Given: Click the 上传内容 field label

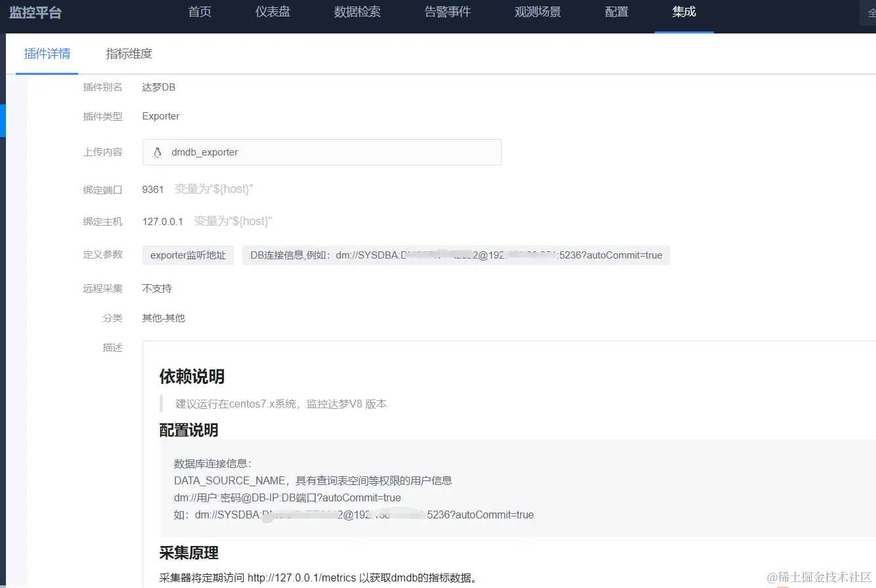Looking at the screenshot, I should [102, 152].
